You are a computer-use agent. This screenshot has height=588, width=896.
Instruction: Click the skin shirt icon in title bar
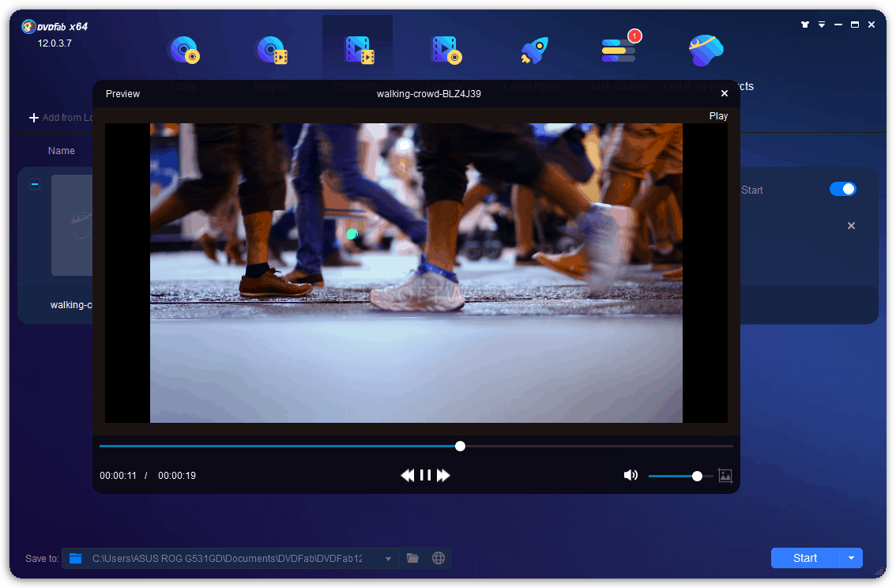coord(805,24)
